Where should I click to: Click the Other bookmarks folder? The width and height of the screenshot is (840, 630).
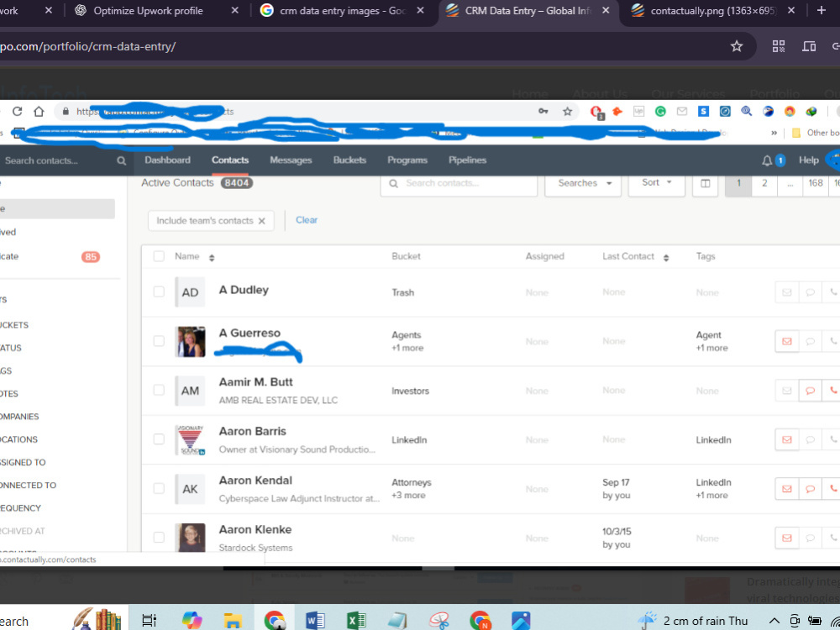pos(815,133)
